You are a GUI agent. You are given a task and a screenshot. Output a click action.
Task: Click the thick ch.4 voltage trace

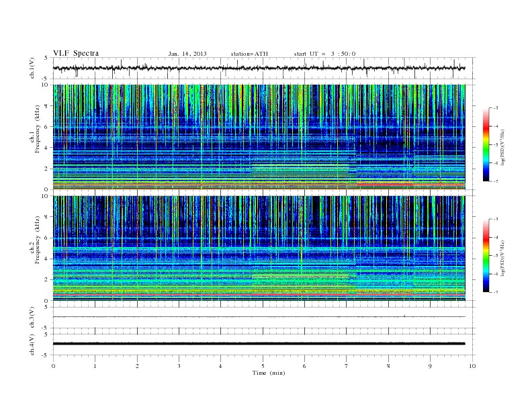[259, 344]
